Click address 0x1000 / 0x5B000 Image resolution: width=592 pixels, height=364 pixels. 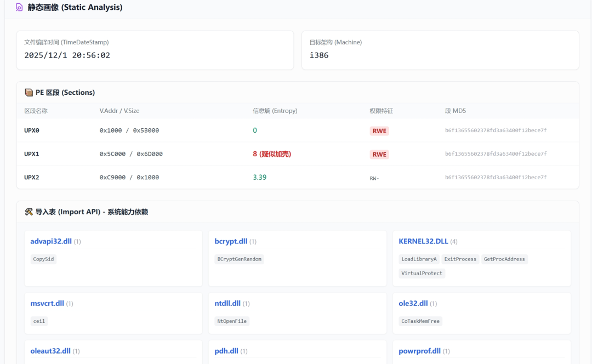pos(129,130)
